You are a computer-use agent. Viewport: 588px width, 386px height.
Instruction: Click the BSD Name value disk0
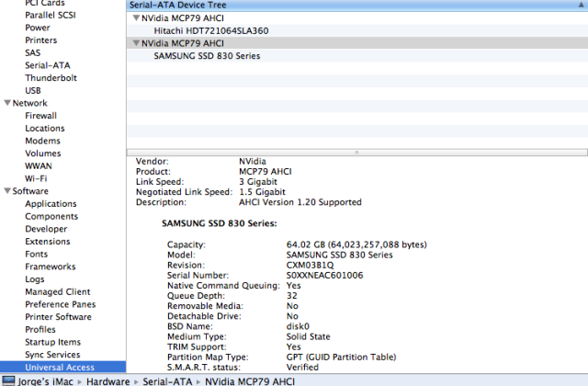[298, 326]
